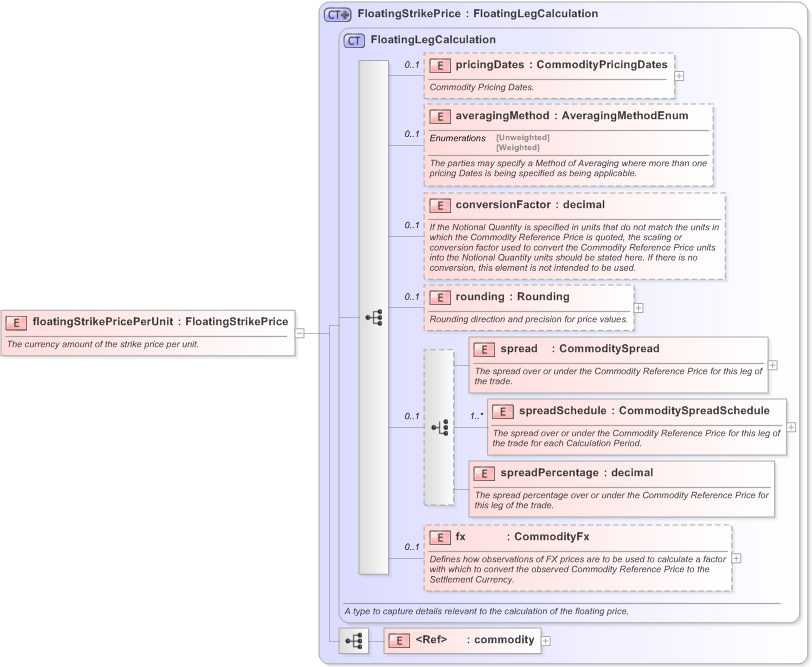This screenshot has height=667, width=812.
Task: Click the spreadPercentage description text
Action: (x=621, y=500)
